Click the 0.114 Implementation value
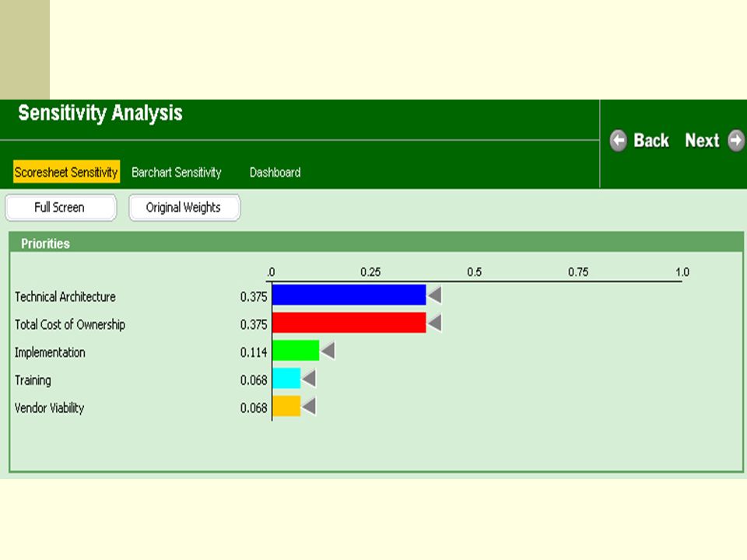747x560 pixels. pyautogui.click(x=254, y=352)
